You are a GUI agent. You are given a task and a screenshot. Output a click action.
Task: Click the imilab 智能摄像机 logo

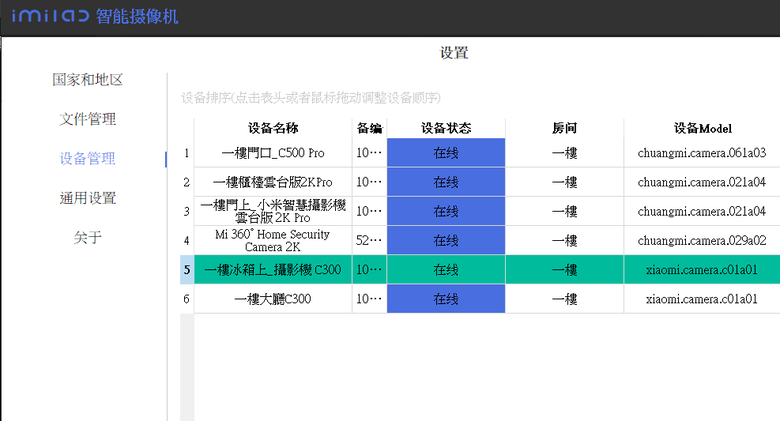[95, 16]
